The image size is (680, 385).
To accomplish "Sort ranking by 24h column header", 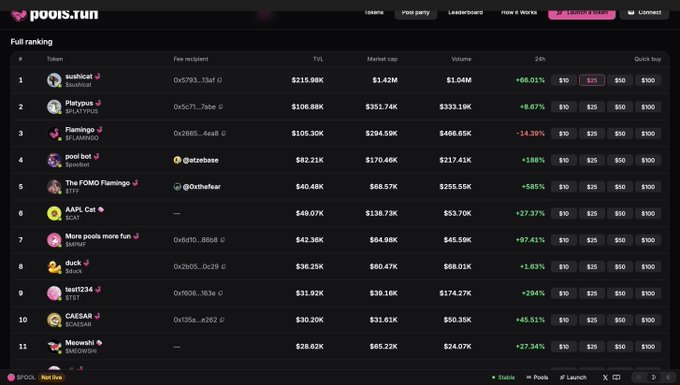I will (x=540, y=59).
